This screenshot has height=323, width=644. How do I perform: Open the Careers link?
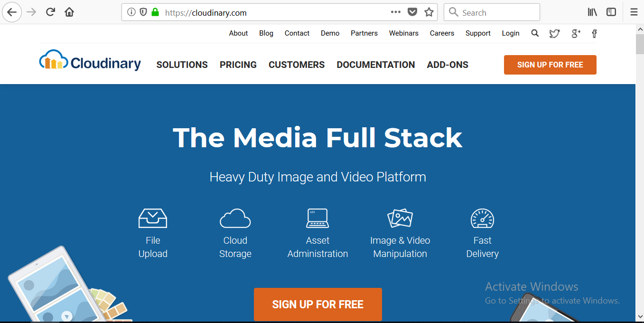pyautogui.click(x=442, y=33)
